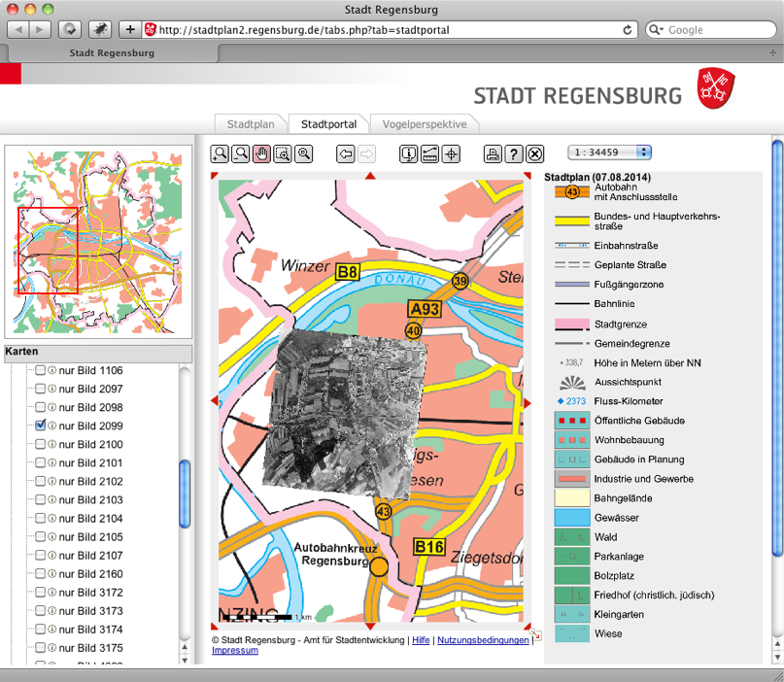Enable the nur Bild 3172 checkbox
The image size is (784, 682).
click(x=40, y=592)
